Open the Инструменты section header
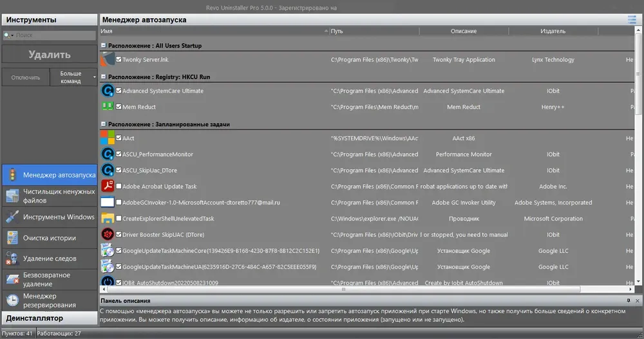 click(50, 20)
